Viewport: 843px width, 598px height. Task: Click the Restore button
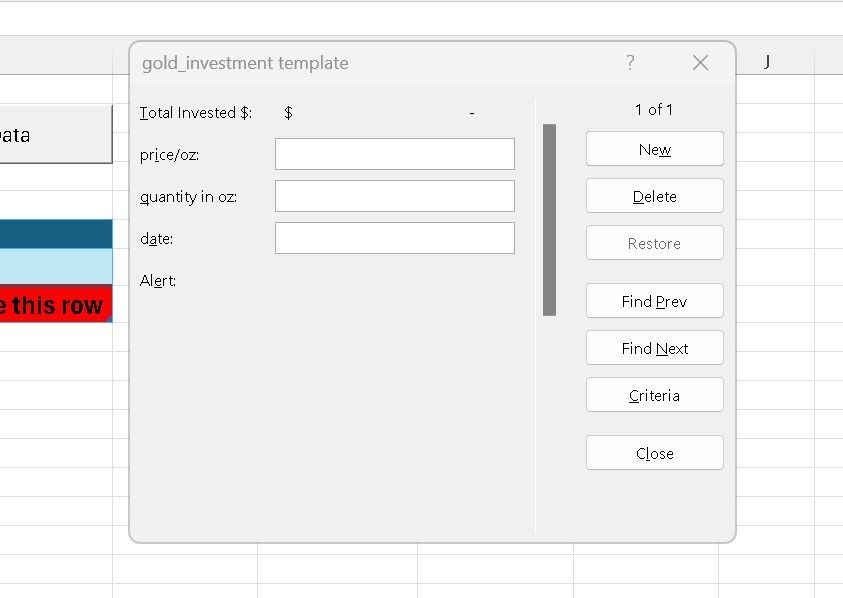coord(654,242)
